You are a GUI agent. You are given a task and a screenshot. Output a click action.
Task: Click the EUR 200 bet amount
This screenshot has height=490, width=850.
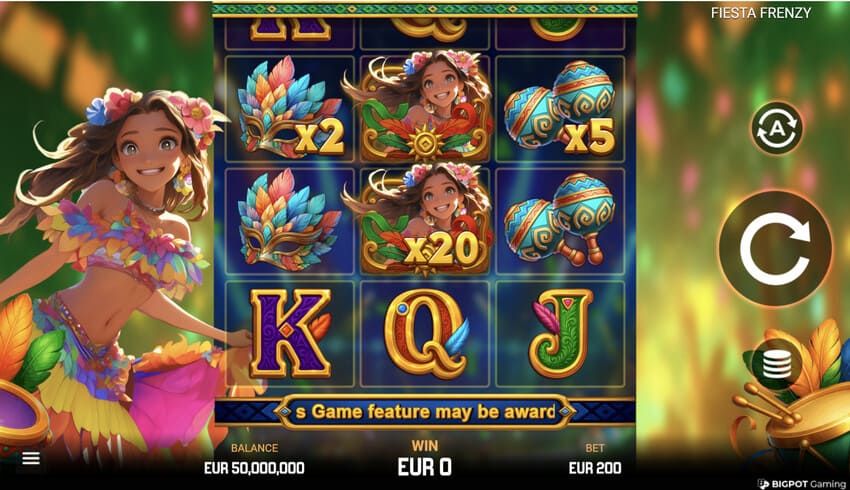[595, 468]
